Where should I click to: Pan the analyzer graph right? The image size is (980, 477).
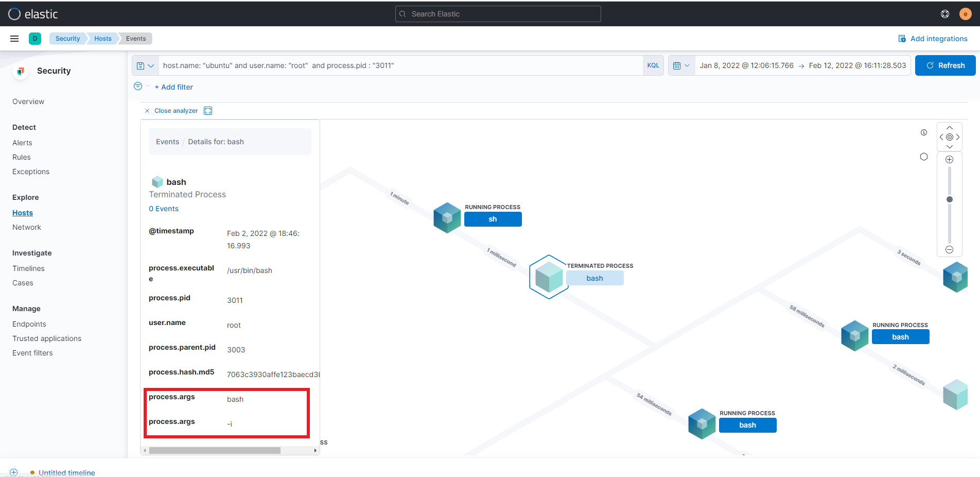pyautogui.click(x=958, y=137)
